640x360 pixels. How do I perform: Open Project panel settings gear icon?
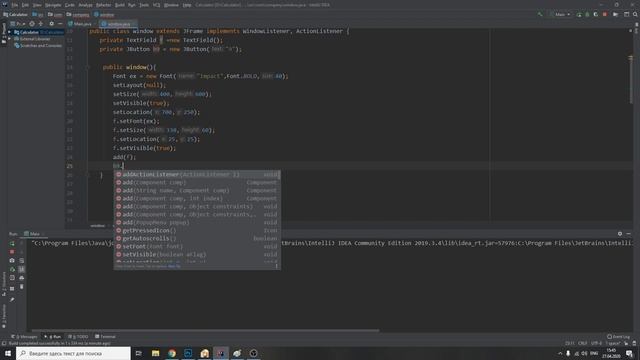(x=51, y=24)
